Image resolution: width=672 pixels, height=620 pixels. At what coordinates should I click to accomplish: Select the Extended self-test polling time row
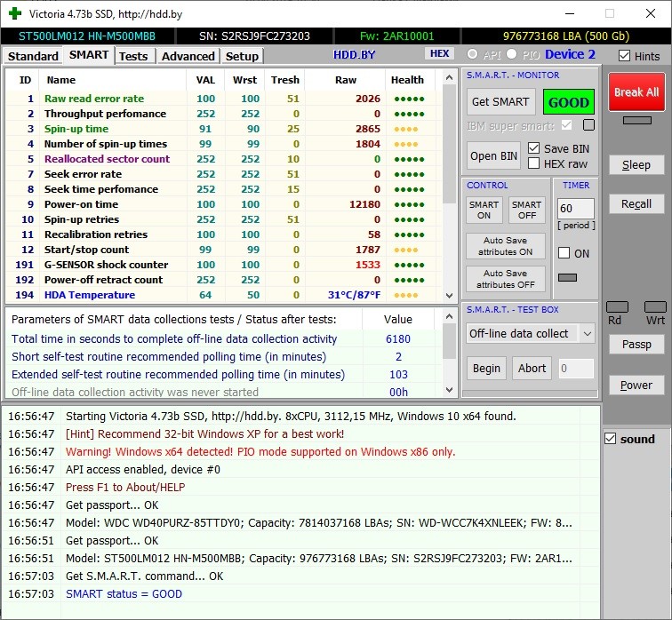(224, 374)
